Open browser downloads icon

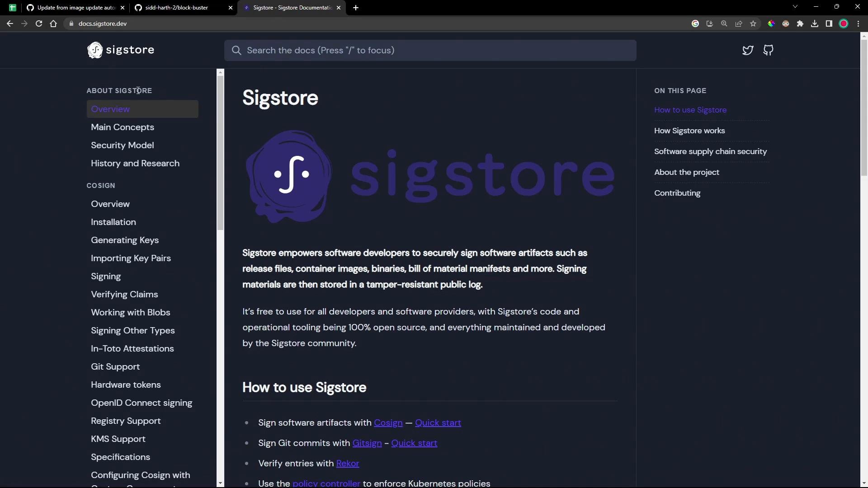click(815, 23)
